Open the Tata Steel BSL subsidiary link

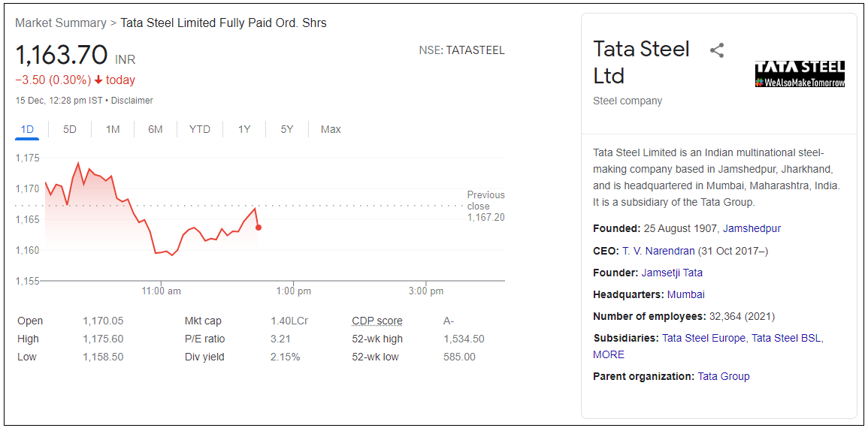pyautogui.click(x=787, y=339)
